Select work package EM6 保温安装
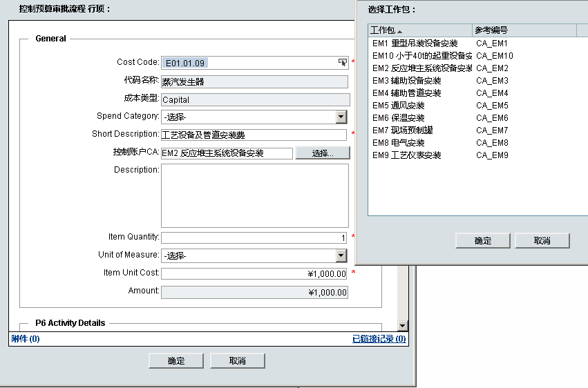 pyautogui.click(x=398, y=118)
